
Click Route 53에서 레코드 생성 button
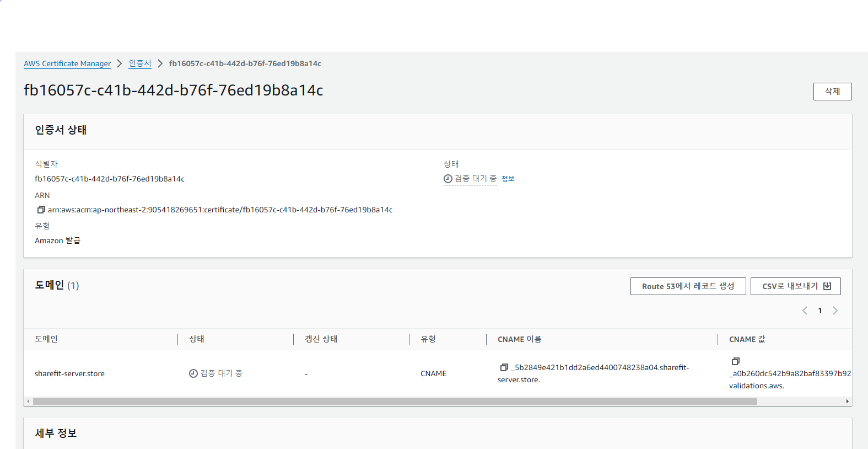click(x=688, y=286)
